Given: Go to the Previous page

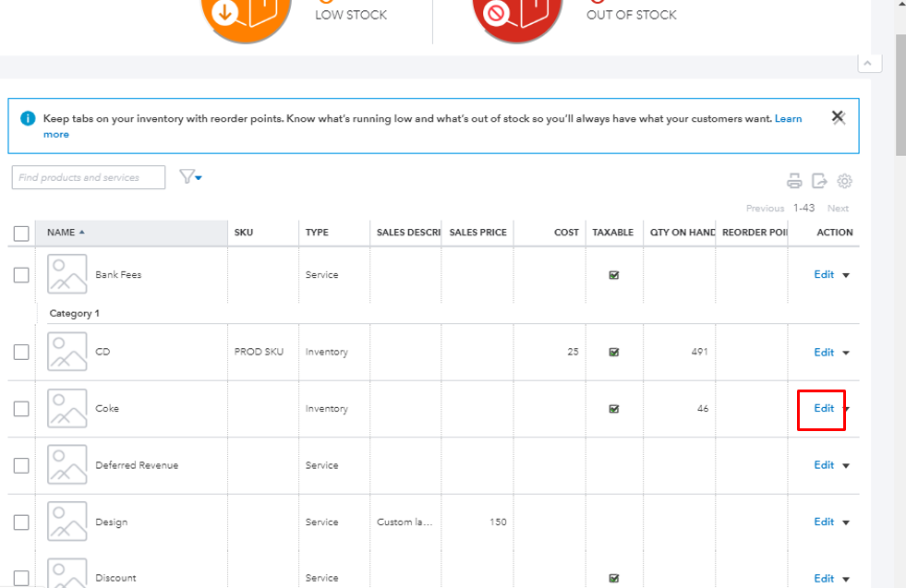Looking at the screenshot, I should (x=765, y=209).
